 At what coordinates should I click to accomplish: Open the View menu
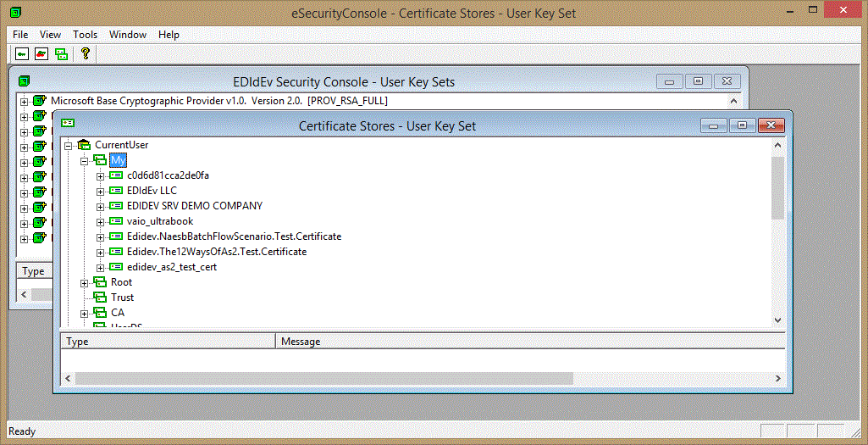coord(50,35)
